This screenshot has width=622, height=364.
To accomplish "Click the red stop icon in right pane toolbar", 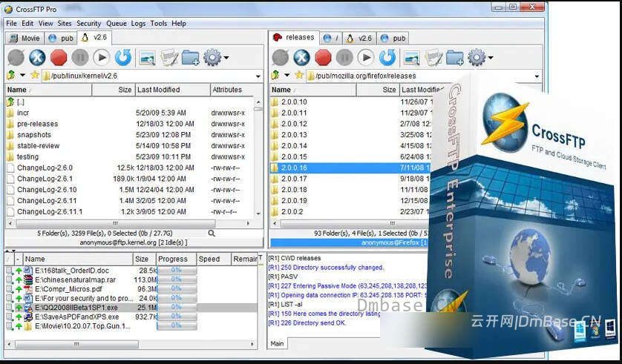I will coord(323,58).
